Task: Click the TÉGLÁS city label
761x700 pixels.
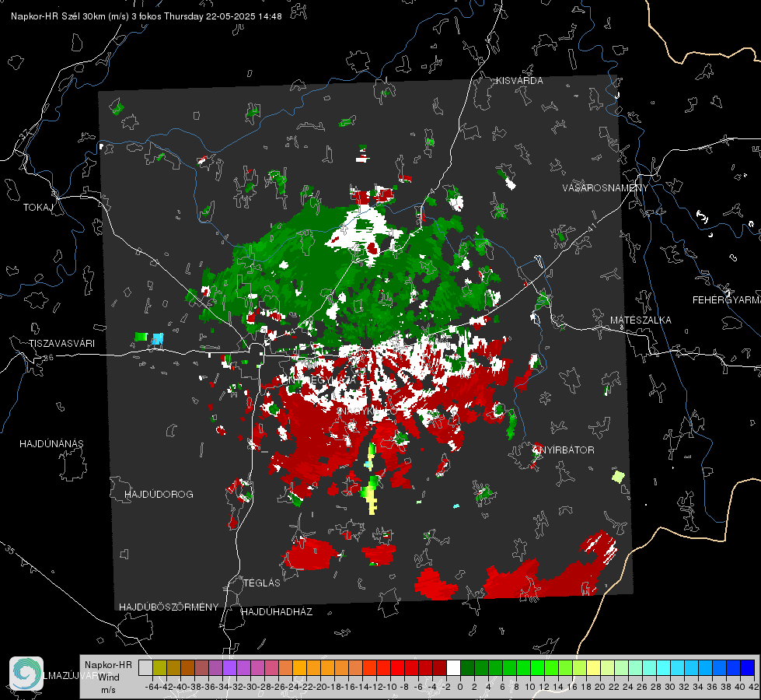Action: tap(262, 583)
